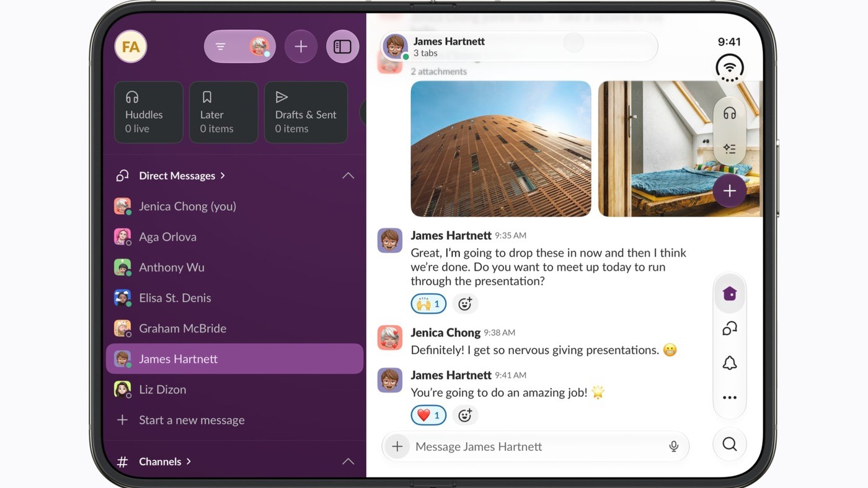
Task: Open the Drafts & Sent tile
Action: pos(306,112)
